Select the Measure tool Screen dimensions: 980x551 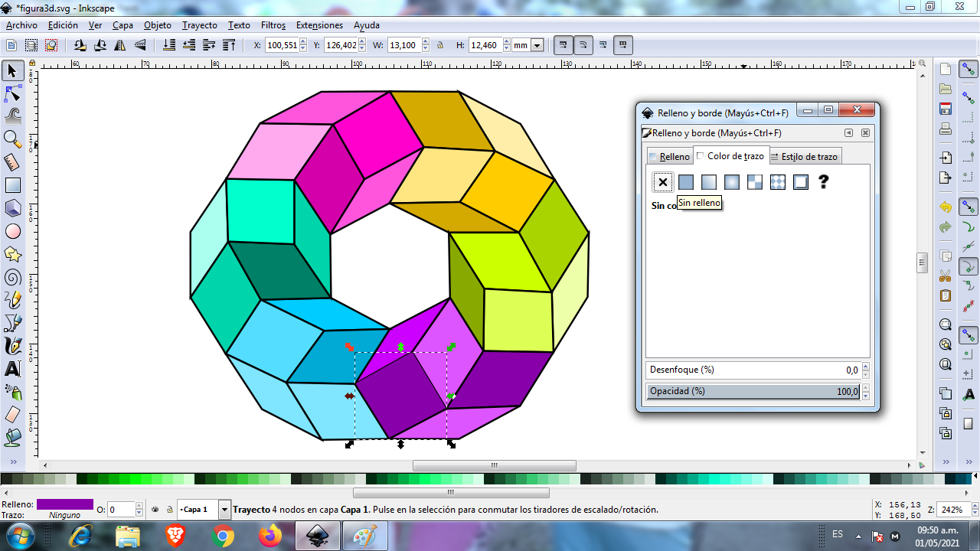(x=12, y=162)
